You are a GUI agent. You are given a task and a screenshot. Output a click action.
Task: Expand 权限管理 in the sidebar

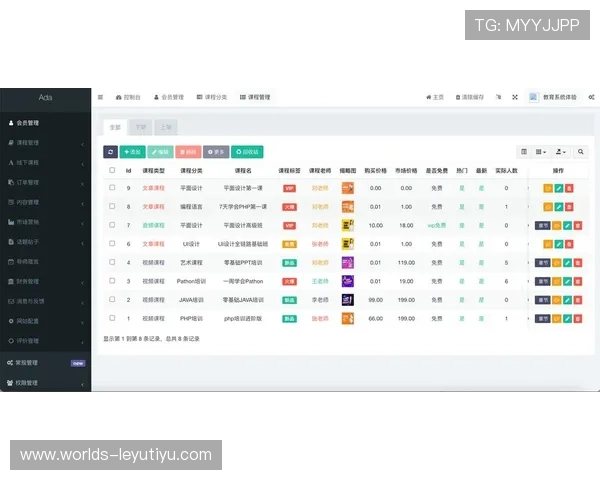(x=46, y=383)
